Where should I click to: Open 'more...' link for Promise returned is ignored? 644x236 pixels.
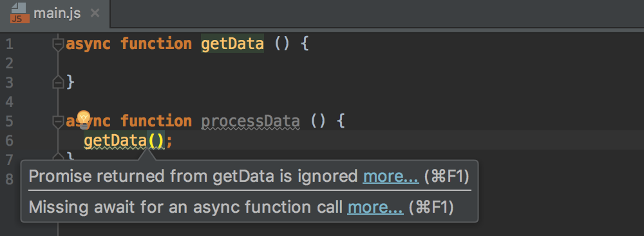coord(391,177)
